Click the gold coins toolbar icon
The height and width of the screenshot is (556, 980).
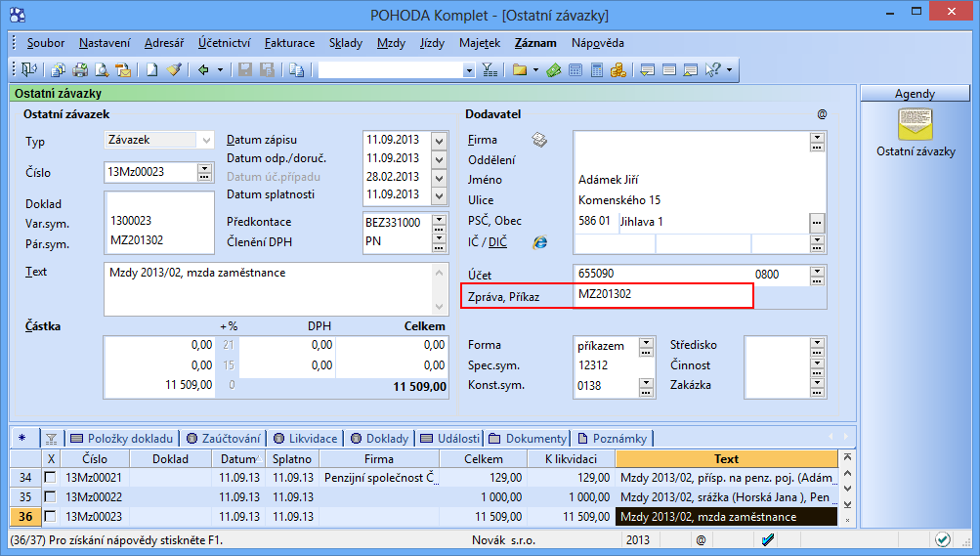pyautogui.click(x=618, y=70)
